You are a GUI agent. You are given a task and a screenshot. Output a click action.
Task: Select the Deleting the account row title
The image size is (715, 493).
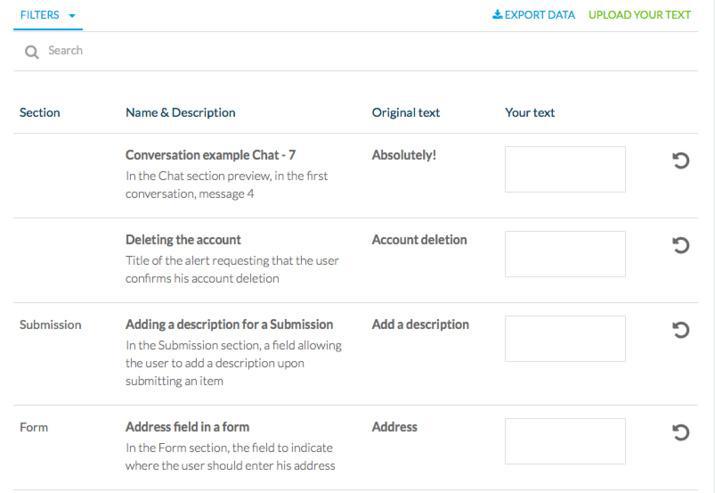183,240
